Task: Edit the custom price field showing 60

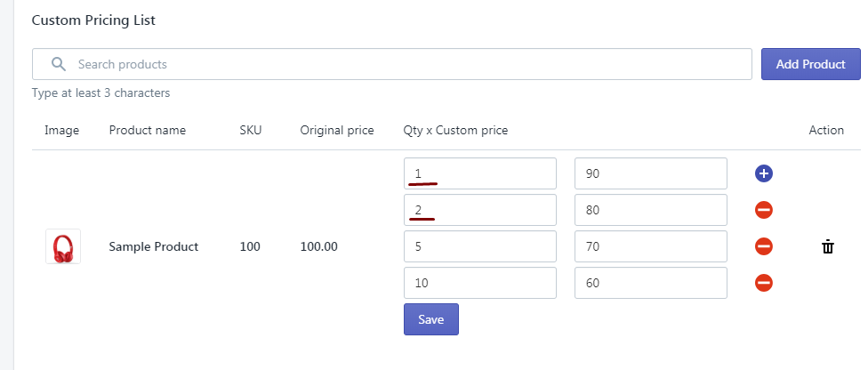Action: click(650, 283)
